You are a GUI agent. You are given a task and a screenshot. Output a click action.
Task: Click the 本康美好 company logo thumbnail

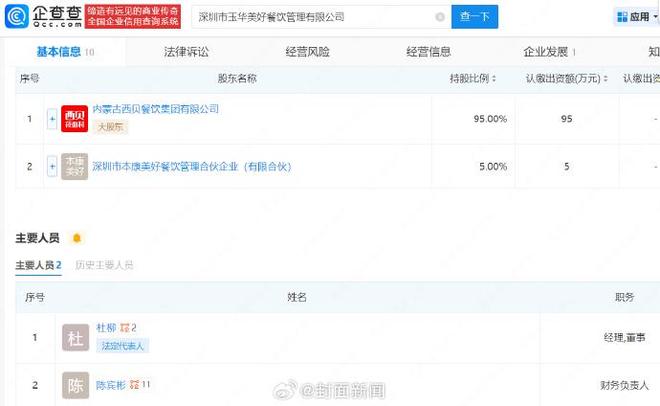(x=75, y=167)
